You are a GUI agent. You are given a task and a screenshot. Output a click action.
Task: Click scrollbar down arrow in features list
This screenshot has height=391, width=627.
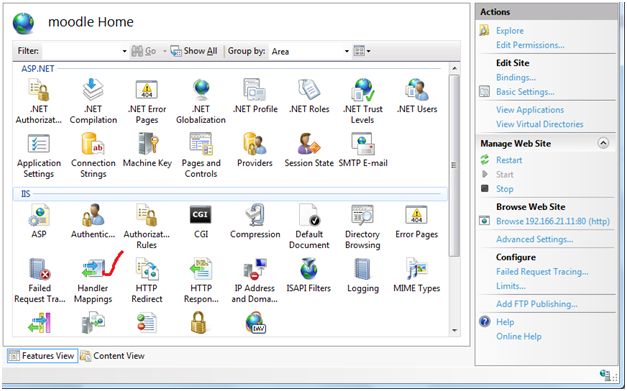pyautogui.click(x=454, y=331)
